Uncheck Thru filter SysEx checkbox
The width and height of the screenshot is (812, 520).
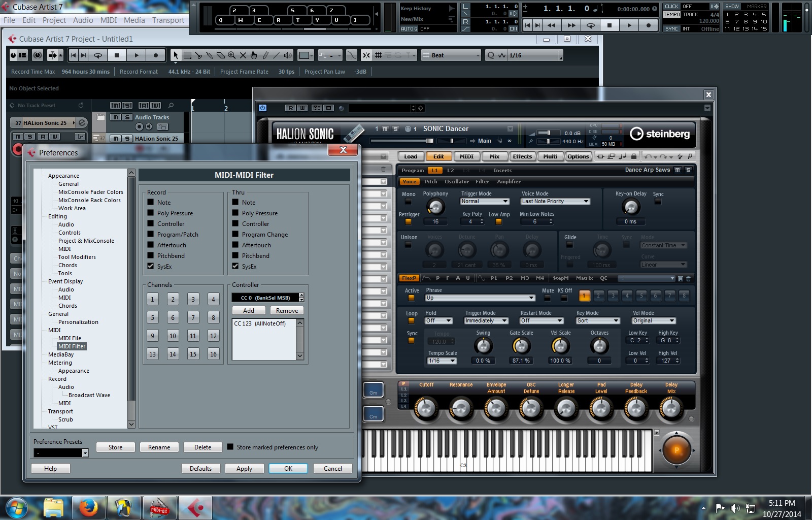click(x=235, y=266)
